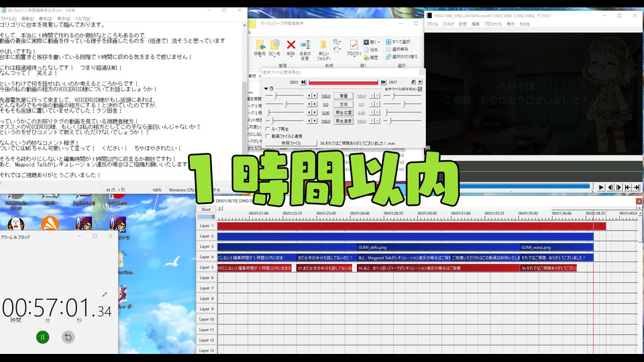Toggle Layer 6 visibility on timeline
The image size is (644, 362).
(x=207, y=278)
